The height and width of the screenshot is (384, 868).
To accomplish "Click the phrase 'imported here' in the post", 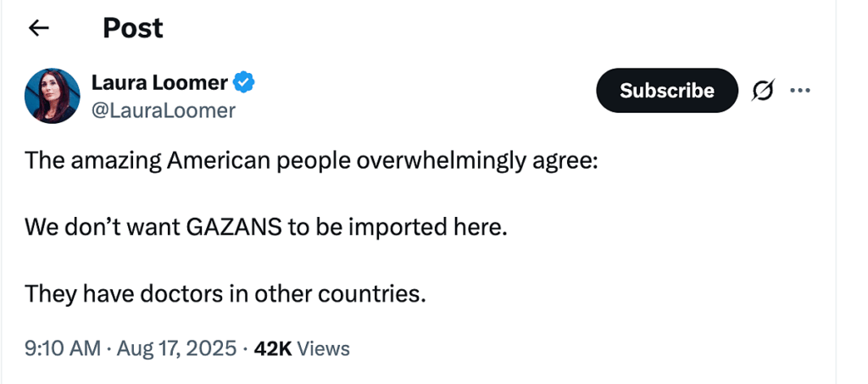I will (x=428, y=227).
